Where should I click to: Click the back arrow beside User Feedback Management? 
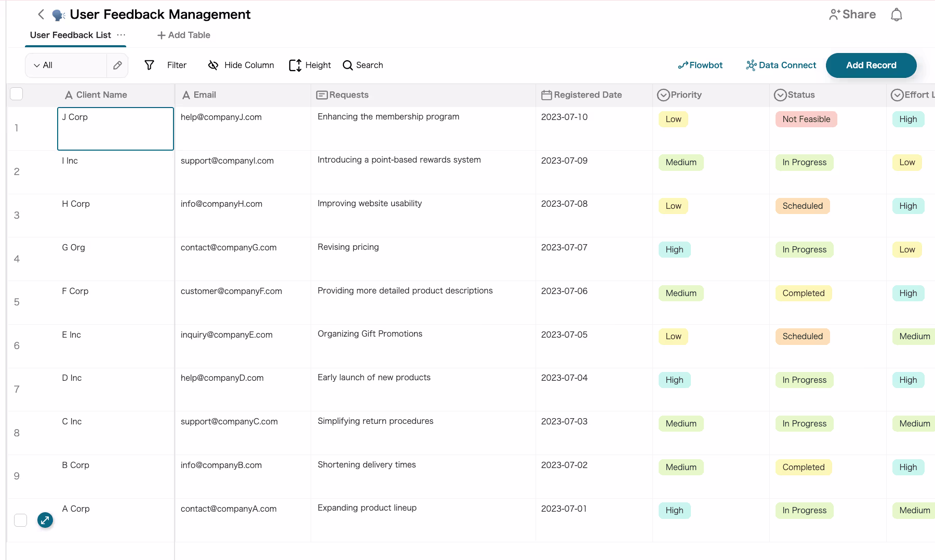point(41,15)
